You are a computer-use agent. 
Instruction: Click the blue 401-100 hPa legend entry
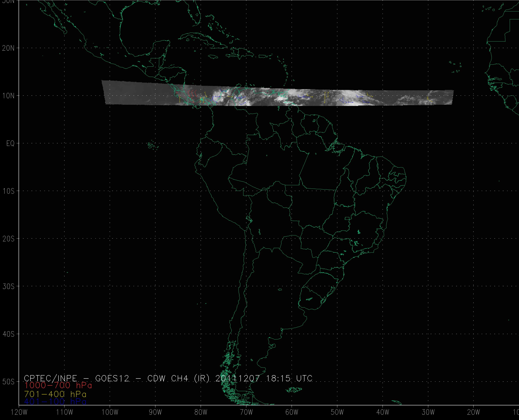[55, 402]
